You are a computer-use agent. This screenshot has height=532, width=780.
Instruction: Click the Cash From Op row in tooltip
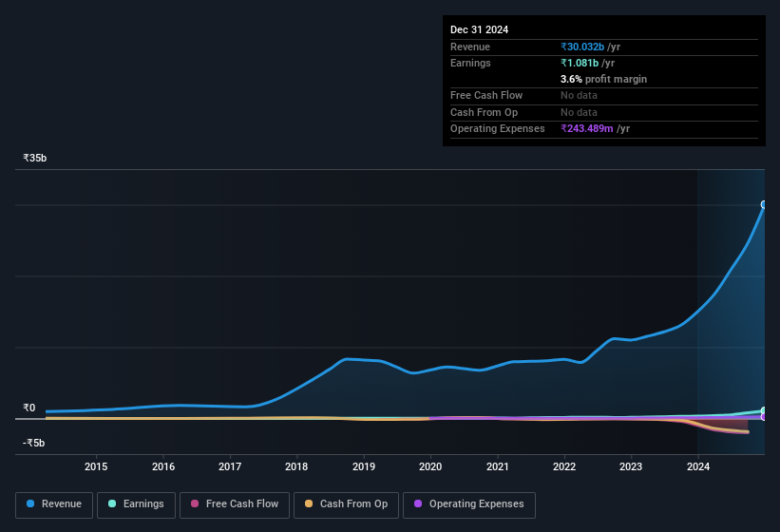(604, 112)
